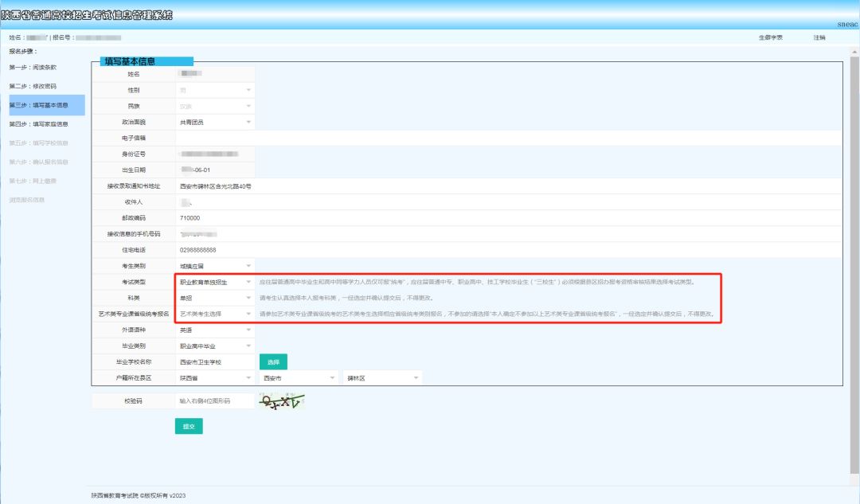Image resolution: width=860 pixels, height=504 pixels.
Task: Open the province dropdown showing 陕西省
Action: click(215, 378)
